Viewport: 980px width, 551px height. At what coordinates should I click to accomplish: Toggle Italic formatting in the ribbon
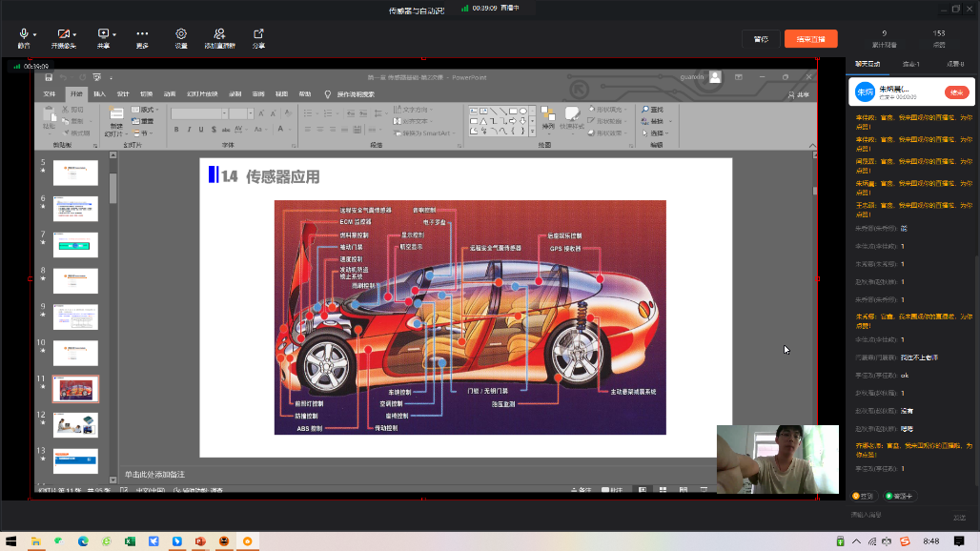(189, 130)
